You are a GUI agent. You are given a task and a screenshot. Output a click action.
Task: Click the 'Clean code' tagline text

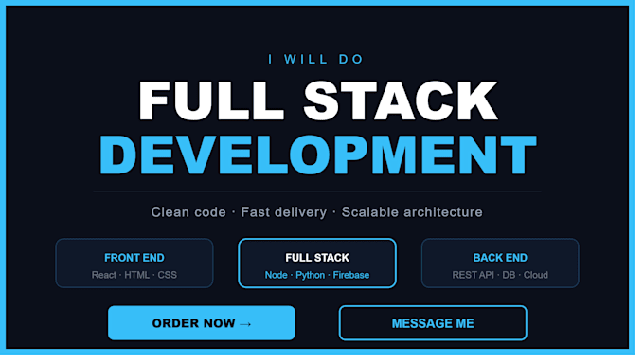[188, 212]
